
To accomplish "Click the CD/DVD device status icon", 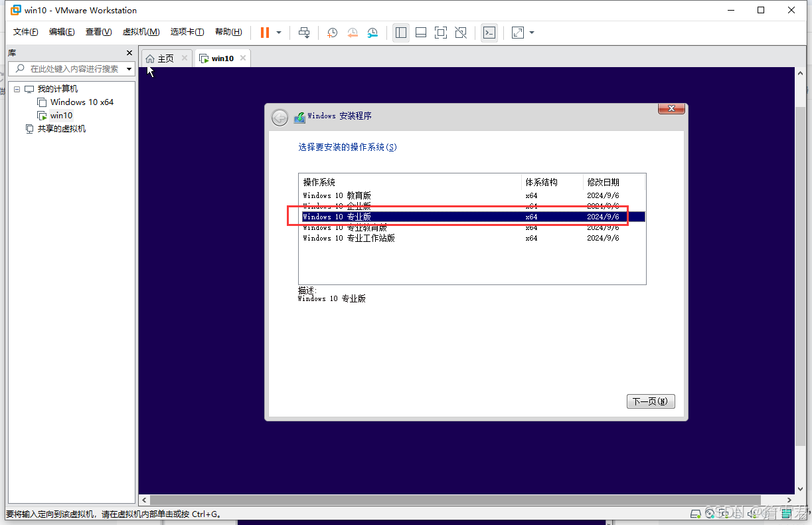I will [x=709, y=513].
